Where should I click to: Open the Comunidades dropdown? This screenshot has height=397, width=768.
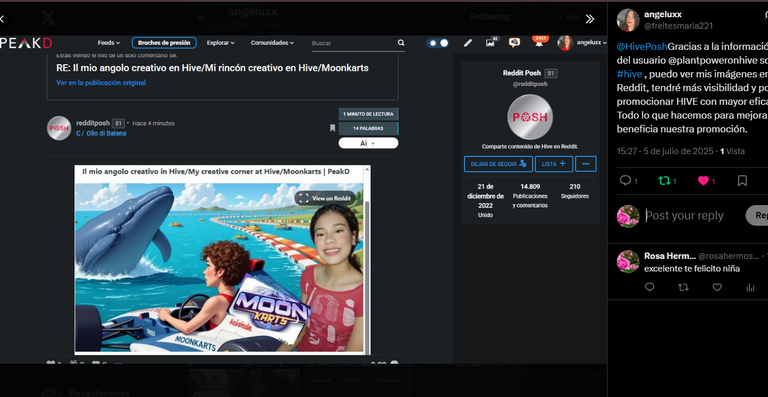point(272,43)
